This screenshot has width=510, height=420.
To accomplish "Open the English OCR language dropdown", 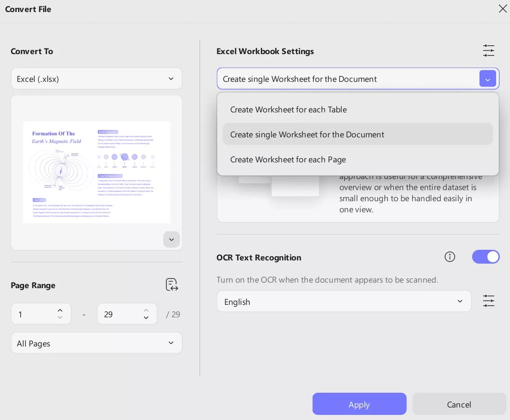I will coord(344,302).
